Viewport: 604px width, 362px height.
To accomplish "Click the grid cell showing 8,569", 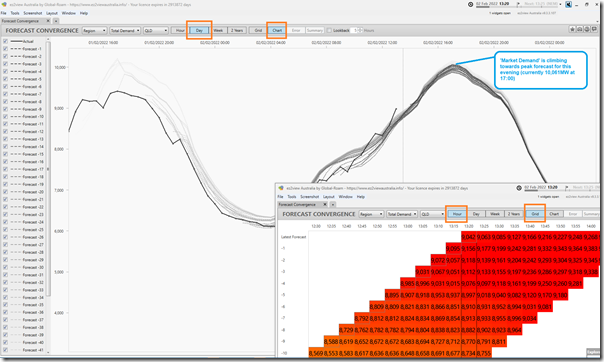I will pos(316,353).
